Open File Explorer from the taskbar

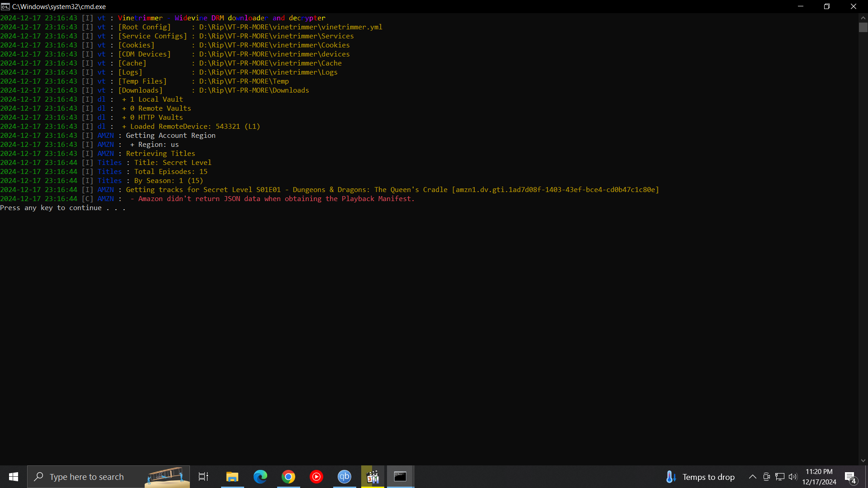tap(232, 477)
